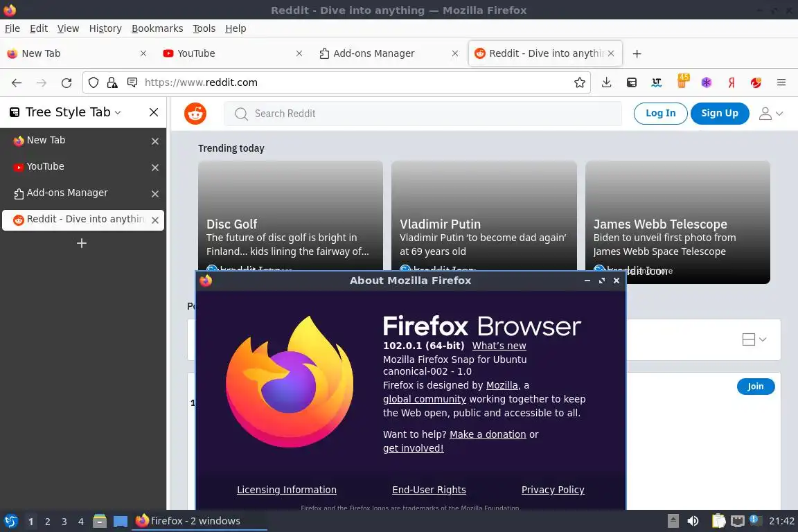798x532 pixels.
Task: Bookmark this page with the star icon
Action: [579, 82]
